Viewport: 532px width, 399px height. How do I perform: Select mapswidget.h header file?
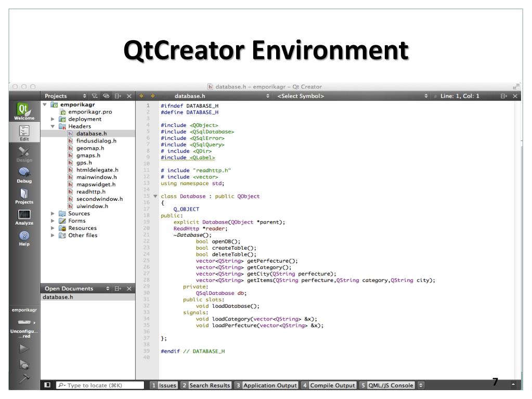pos(96,185)
